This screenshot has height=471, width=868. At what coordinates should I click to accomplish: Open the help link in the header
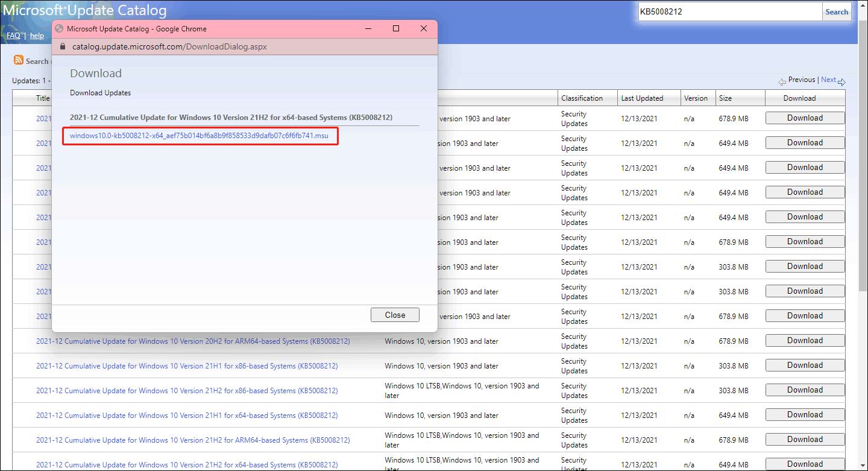click(x=37, y=36)
